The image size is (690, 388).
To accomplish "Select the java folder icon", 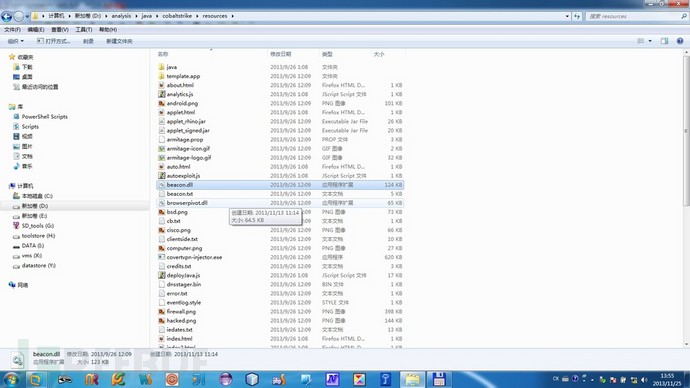I will [161, 67].
